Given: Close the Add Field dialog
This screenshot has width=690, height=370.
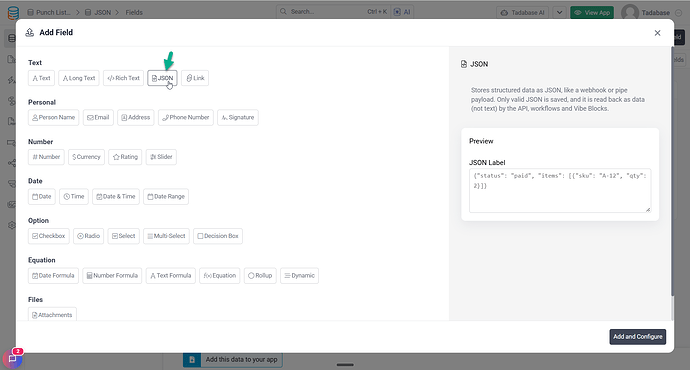Looking at the screenshot, I should click(x=657, y=33).
